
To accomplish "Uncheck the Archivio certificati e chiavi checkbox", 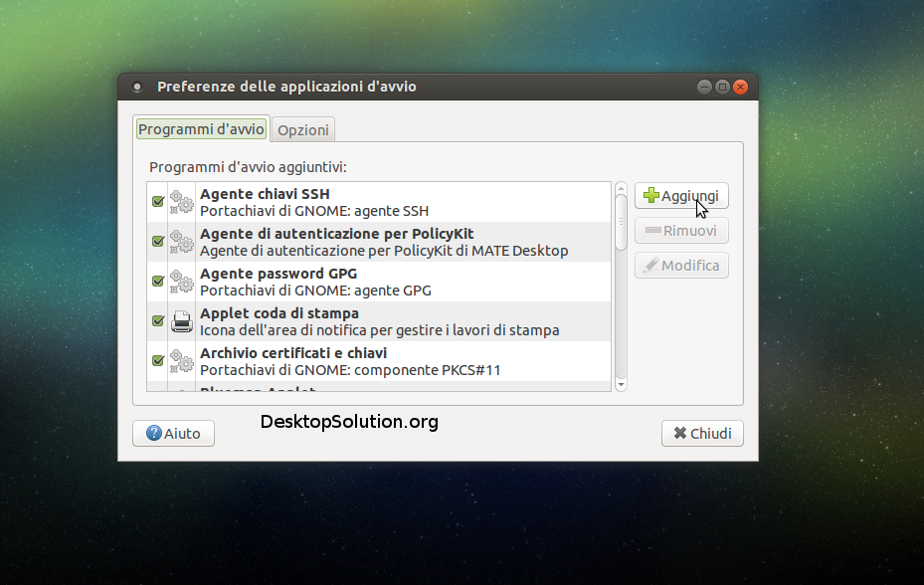I will pyautogui.click(x=158, y=360).
